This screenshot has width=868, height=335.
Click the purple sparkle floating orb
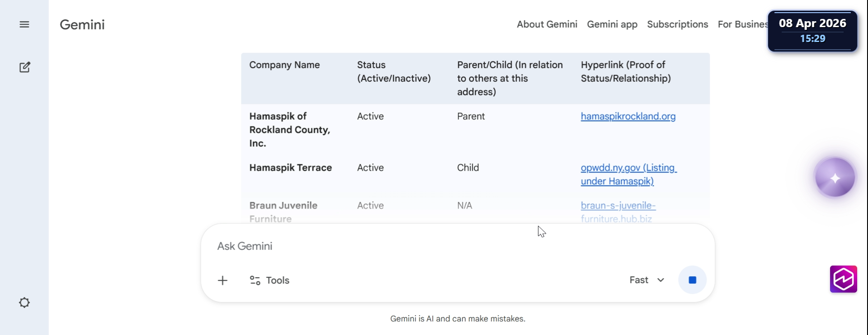point(835,177)
